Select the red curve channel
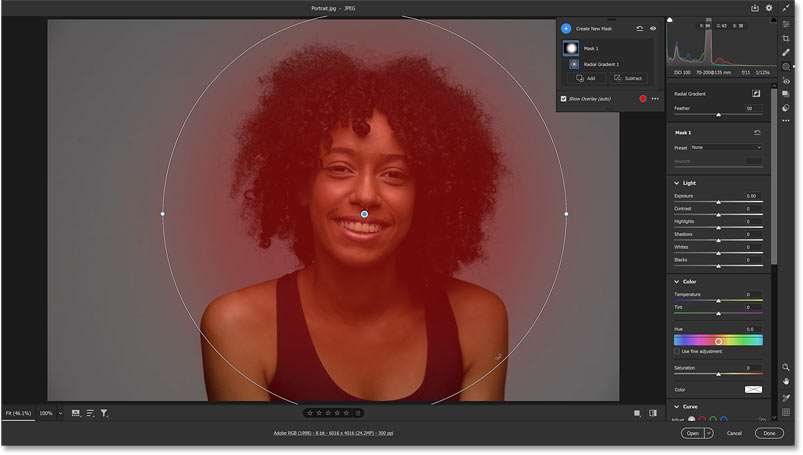The image size is (803, 455). click(x=702, y=419)
